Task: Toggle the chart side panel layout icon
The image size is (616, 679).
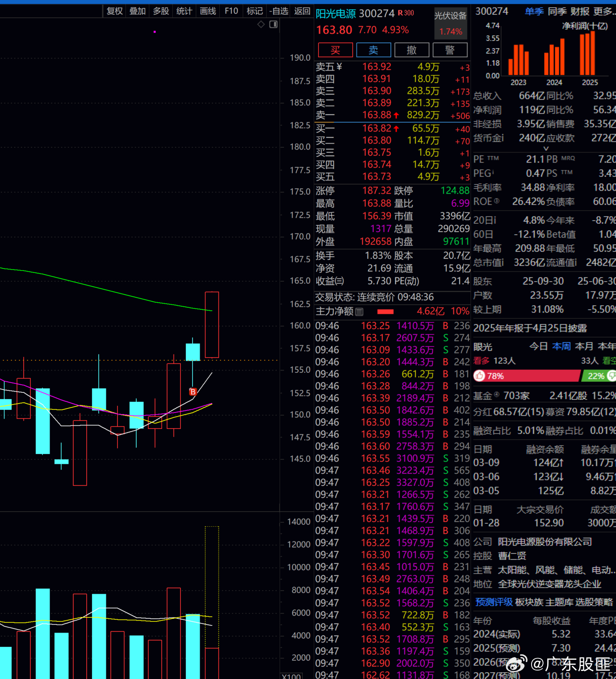Action: click(x=273, y=24)
